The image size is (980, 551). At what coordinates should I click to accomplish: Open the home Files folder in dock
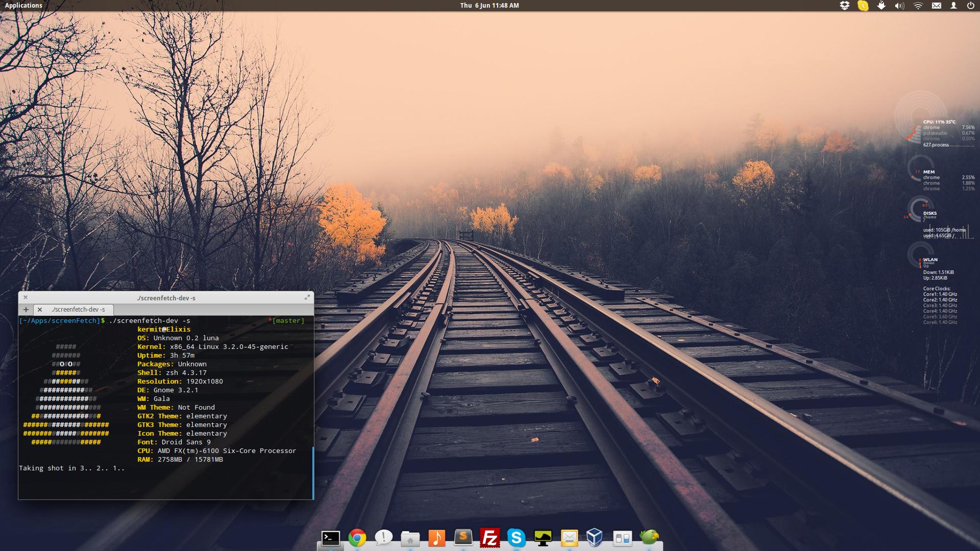[410, 538]
